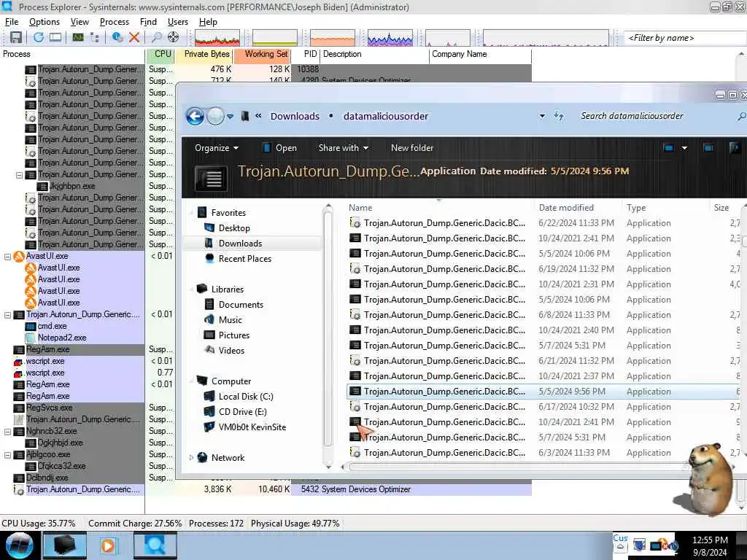Open the media player taskbar icon

click(108, 545)
